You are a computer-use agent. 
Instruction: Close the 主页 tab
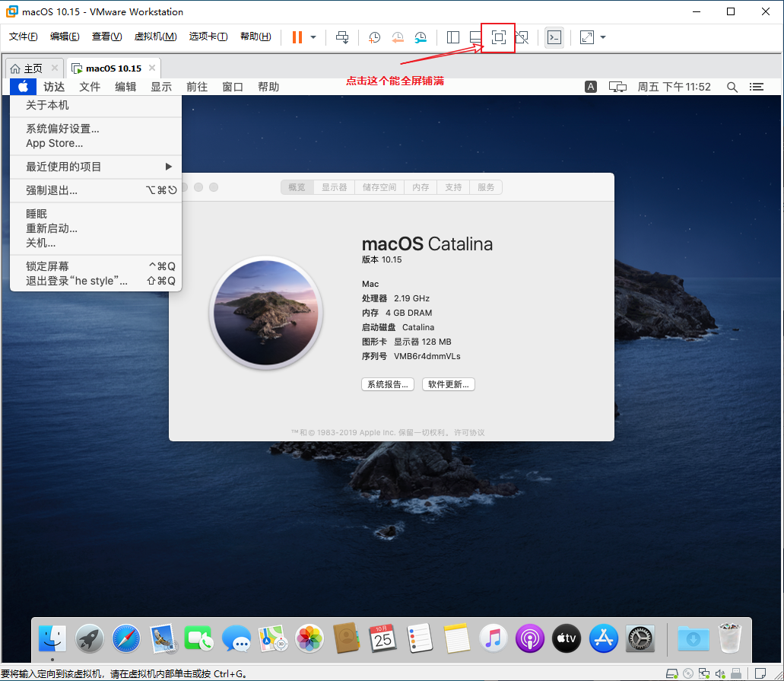coord(55,68)
